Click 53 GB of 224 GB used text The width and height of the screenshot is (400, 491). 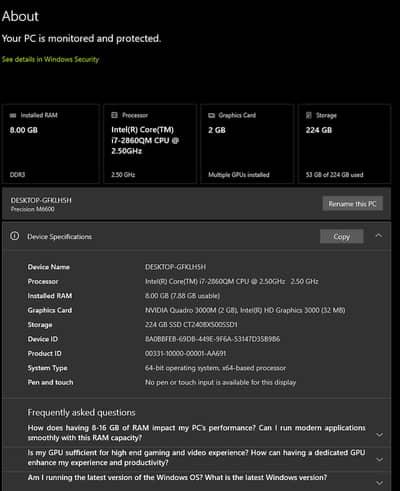[x=334, y=175]
